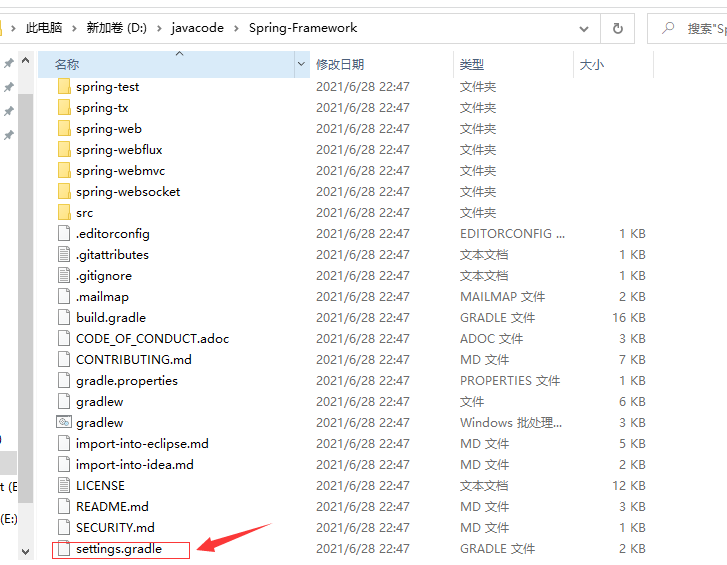Expand the chevron after 新加卷 (D:)
This screenshot has width=727, height=565.
(159, 28)
